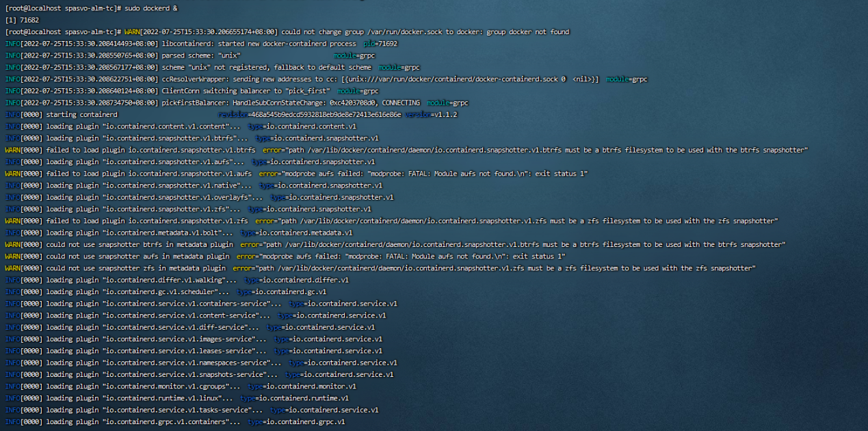Select the '[1] 71682' job number line
Viewport: 868px width, 431px height.
click(x=22, y=20)
